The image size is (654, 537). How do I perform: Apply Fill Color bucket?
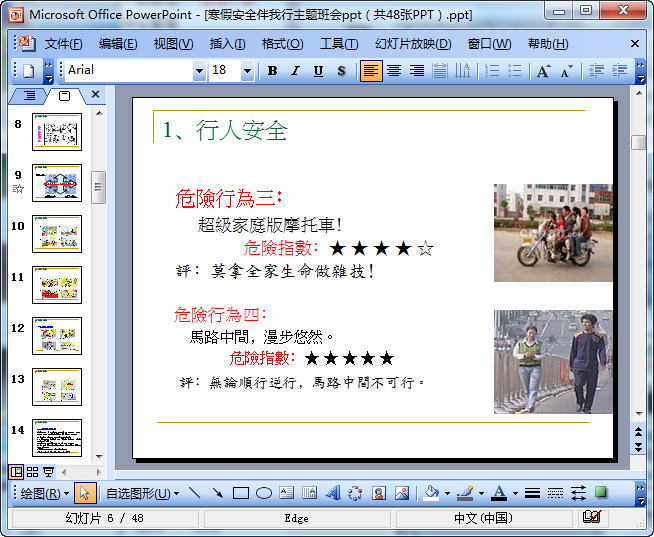coord(432,493)
